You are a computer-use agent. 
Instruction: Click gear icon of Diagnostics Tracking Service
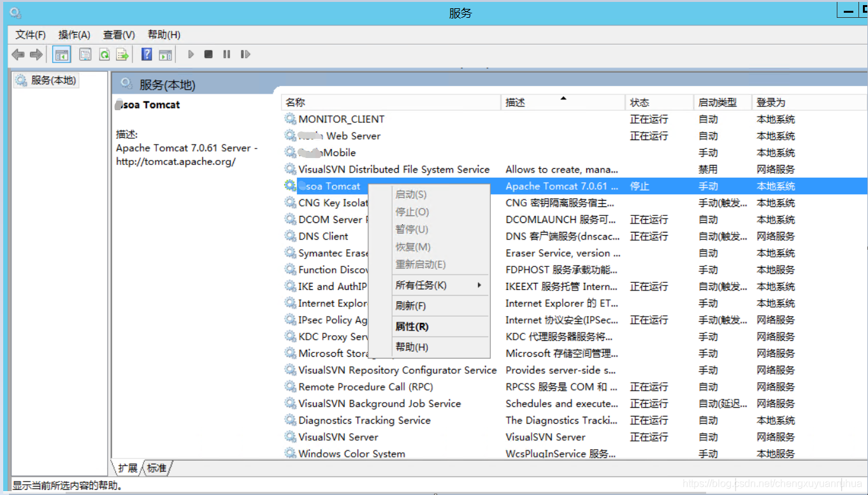point(291,420)
